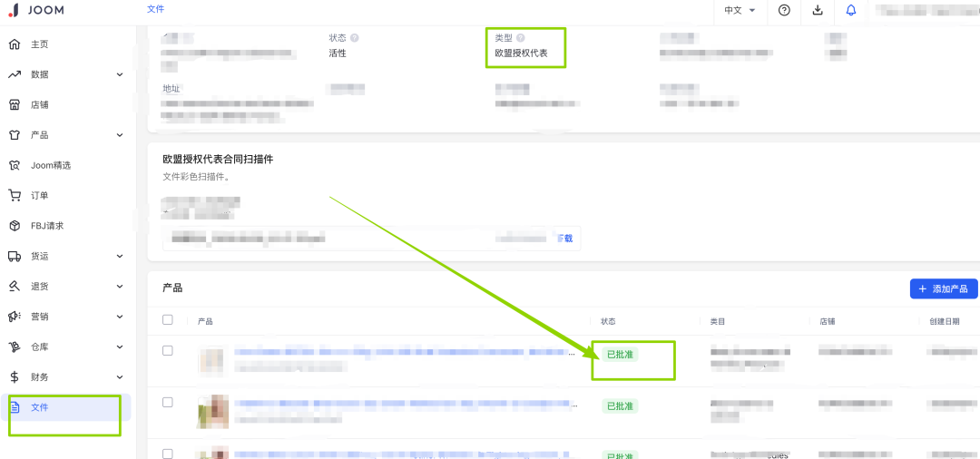The image size is (980, 459).
Task: Select 文件 in the sidebar
Action: [65, 407]
